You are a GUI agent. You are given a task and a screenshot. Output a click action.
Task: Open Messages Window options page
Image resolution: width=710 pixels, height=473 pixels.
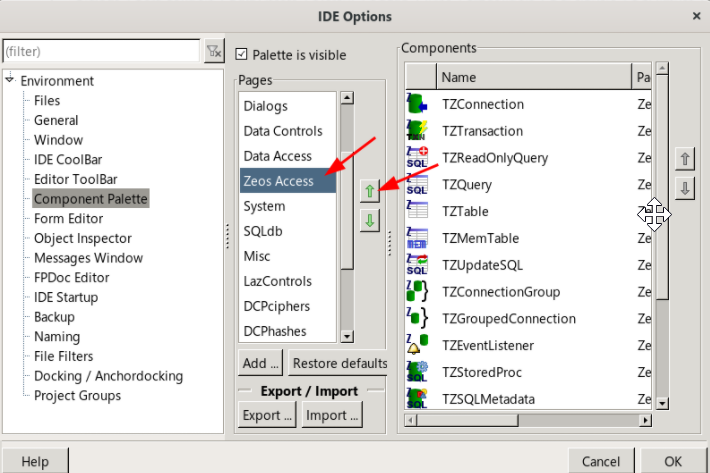tap(88, 258)
